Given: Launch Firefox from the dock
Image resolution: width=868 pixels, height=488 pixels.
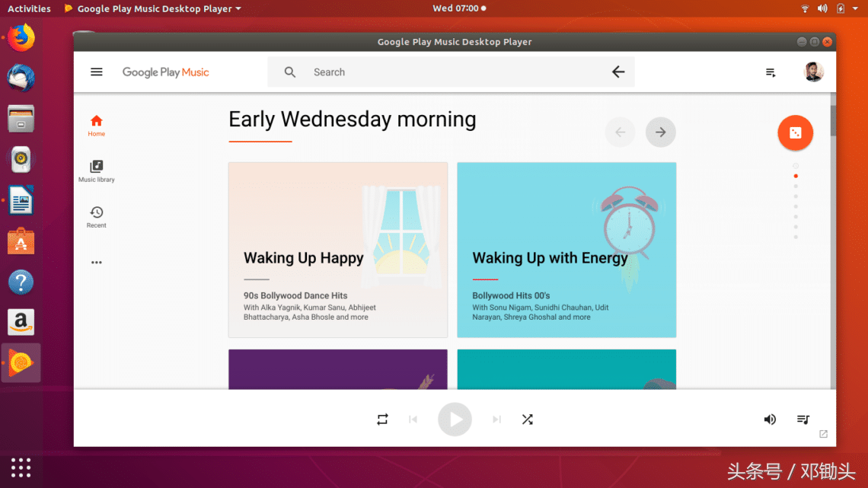Looking at the screenshot, I should pyautogui.click(x=21, y=38).
